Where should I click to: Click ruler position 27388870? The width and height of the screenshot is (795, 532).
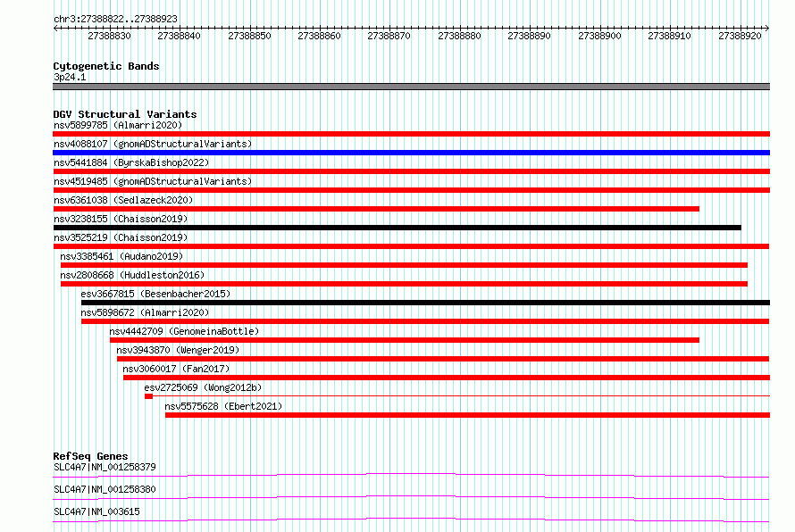(x=389, y=36)
